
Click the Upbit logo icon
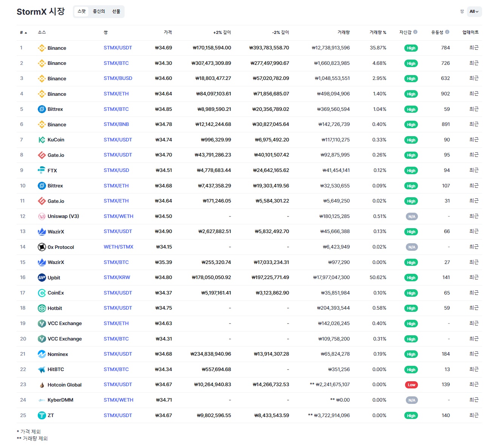click(42, 278)
